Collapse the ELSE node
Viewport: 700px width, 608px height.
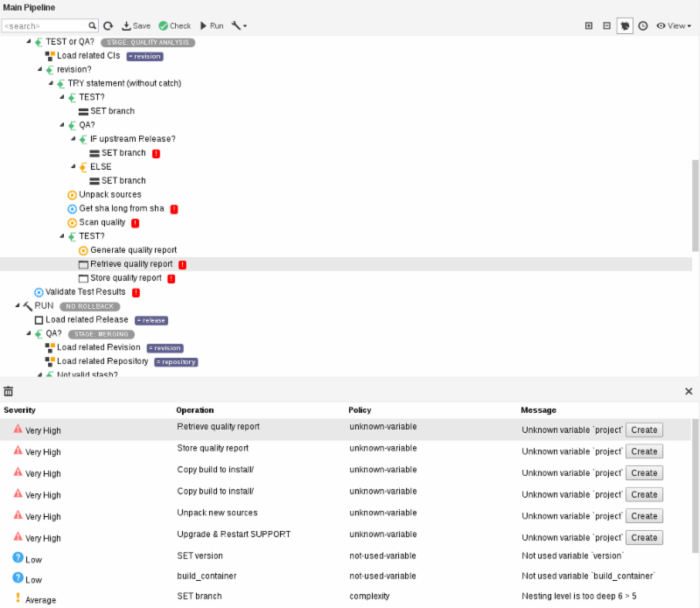tap(73, 166)
